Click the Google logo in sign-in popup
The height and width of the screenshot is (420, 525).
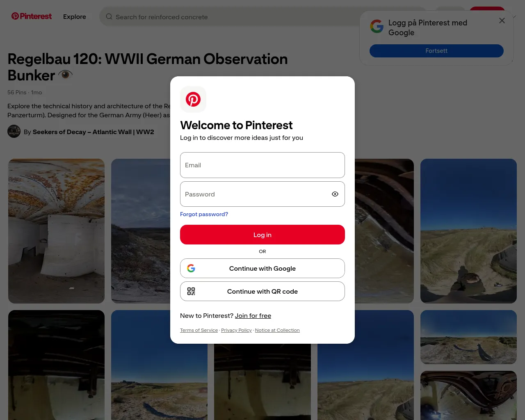(x=377, y=26)
